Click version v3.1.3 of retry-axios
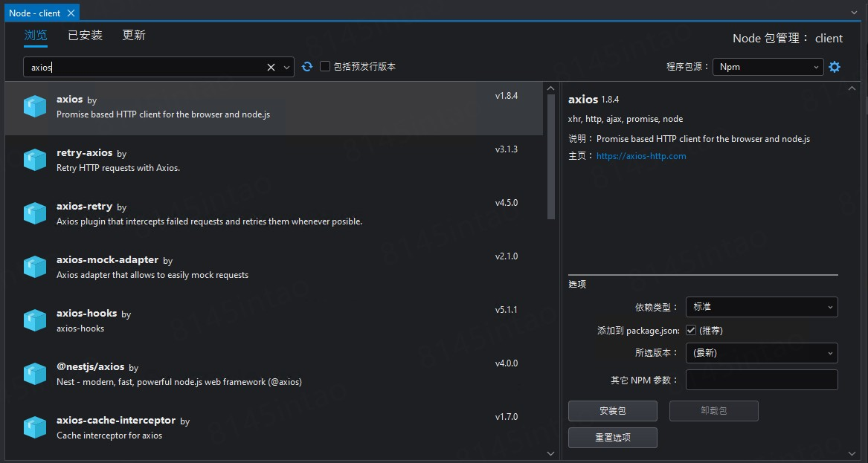The image size is (868, 463). (x=506, y=149)
